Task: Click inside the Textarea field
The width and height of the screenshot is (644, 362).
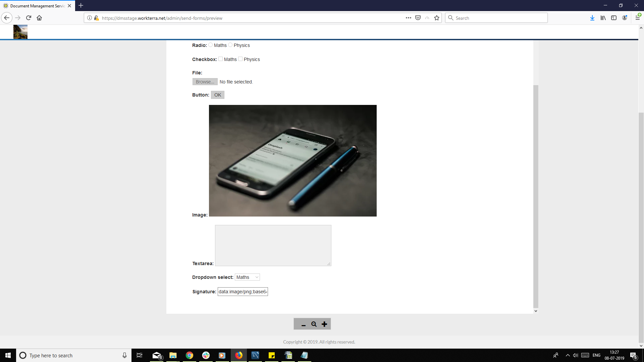Action: point(273,245)
